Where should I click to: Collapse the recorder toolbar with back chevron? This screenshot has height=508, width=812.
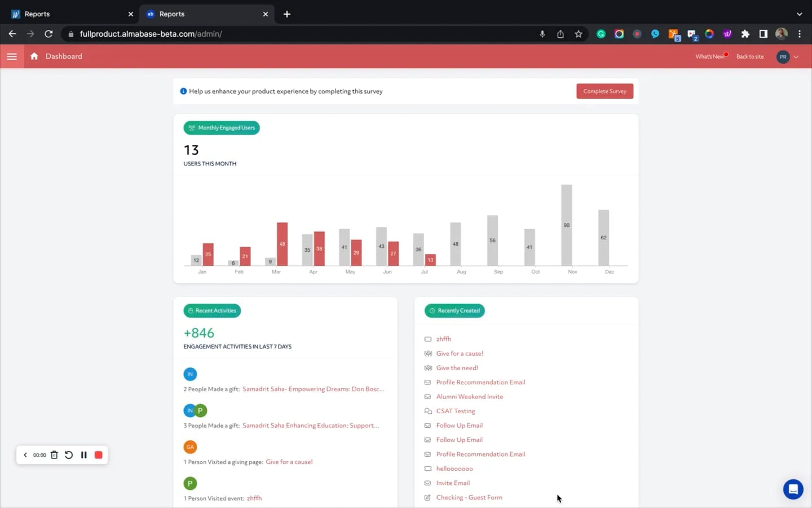(x=25, y=455)
